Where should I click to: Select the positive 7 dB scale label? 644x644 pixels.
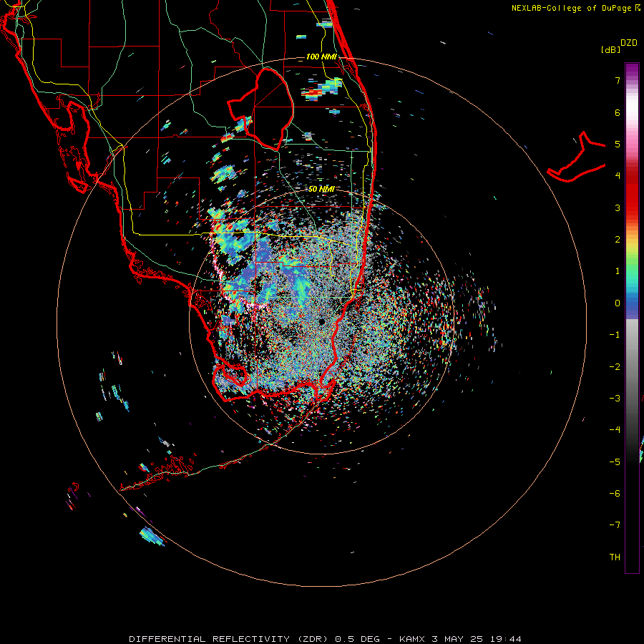click(618, 80)
